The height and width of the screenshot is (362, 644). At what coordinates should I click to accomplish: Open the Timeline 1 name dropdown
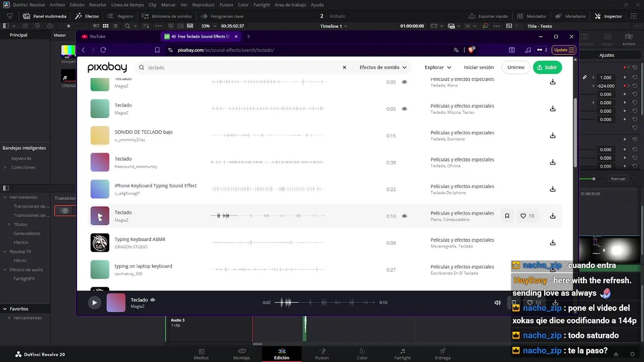(334, 26)
